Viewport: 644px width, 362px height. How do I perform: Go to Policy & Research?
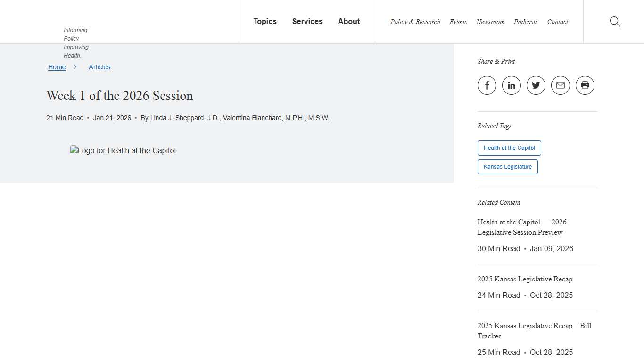click(415, 22)
